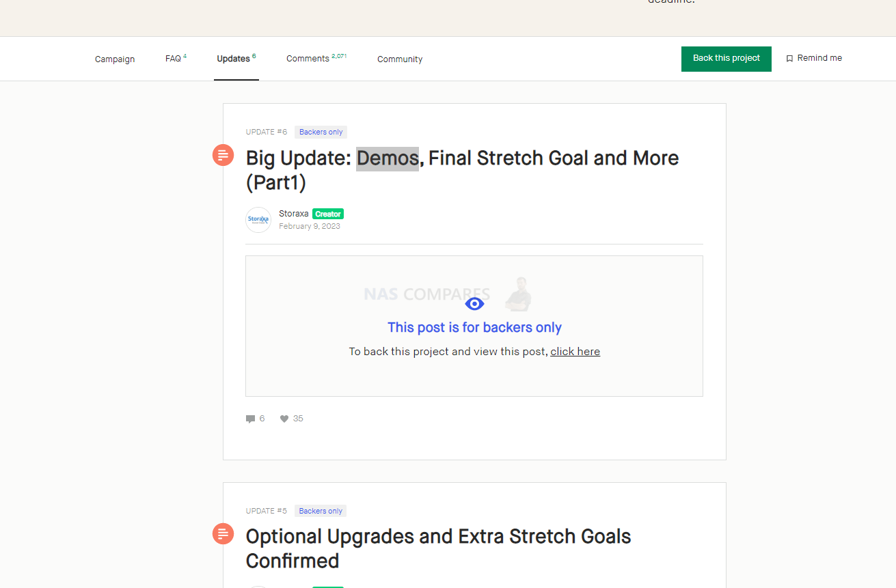Select the Updates tab
This screenshot has width=896, height=588.
236,59
